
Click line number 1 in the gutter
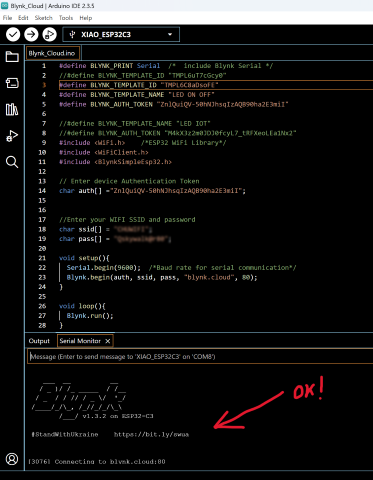click(44, 66)
